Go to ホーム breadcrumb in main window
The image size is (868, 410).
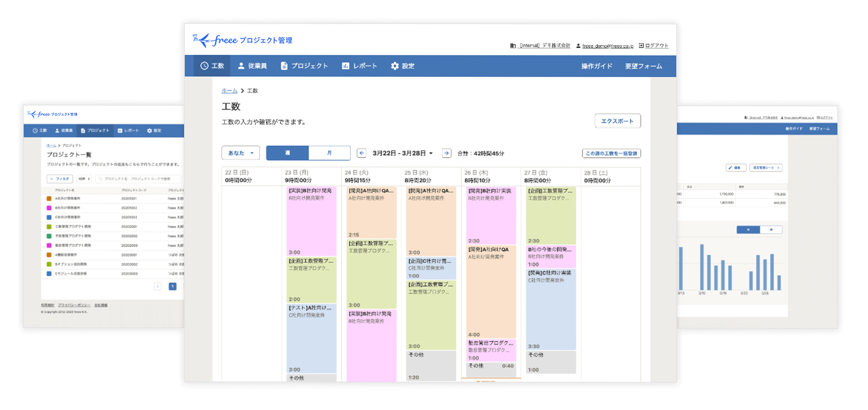[229, 91]
